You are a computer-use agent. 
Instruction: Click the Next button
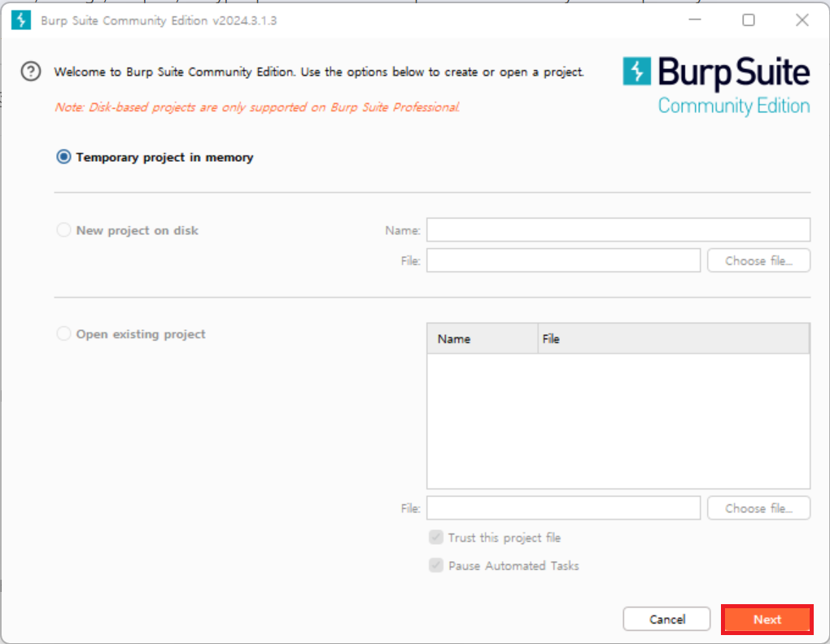(767, 619)
